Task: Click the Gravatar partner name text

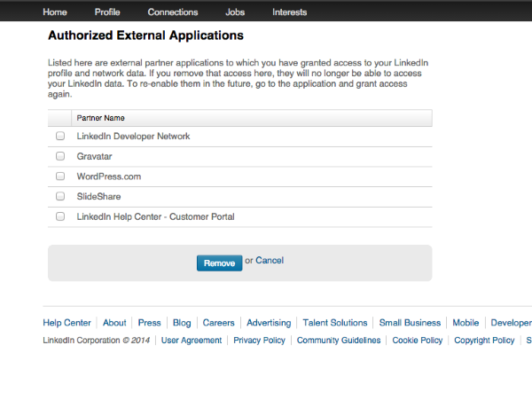Action: tap(94, 156)
